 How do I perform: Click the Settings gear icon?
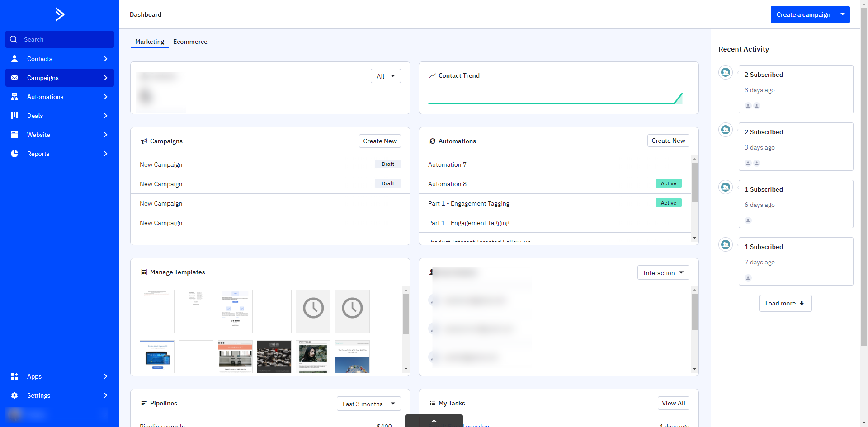pos(14,395)
